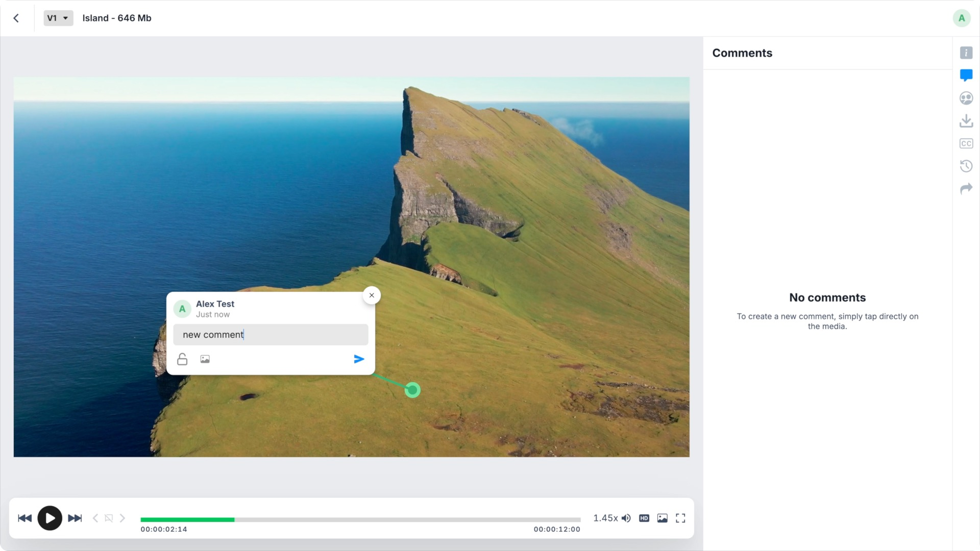Open the closed captions CC panel
Image resolution: width=980 pixels, height=551 pixels.
click(966, 143)
